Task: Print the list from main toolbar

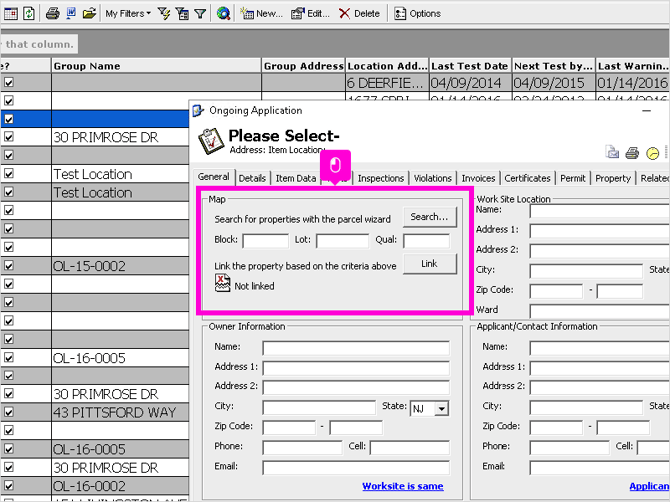Action: point(52,13)
